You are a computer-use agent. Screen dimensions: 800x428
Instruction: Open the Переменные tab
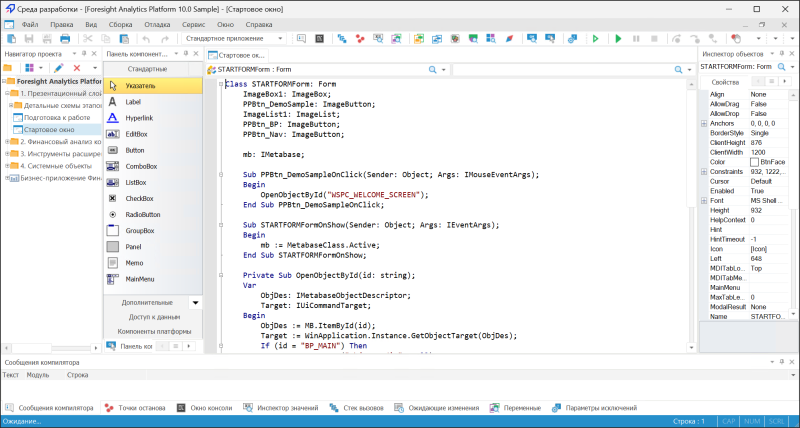[x=515, y=408]
